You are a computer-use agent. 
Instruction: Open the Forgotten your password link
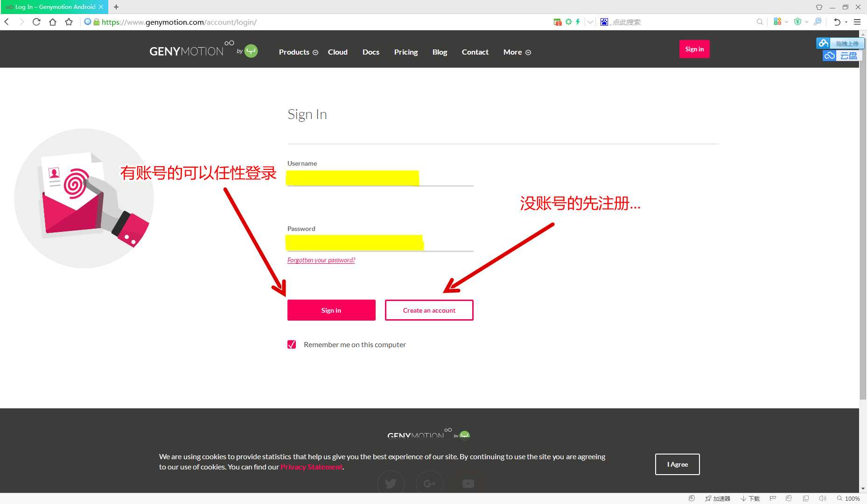322,260
